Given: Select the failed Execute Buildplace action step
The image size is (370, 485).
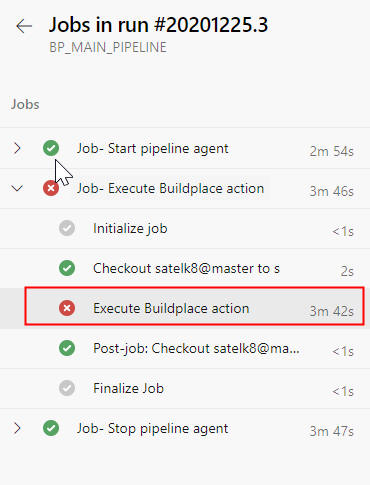Looking at the screenshot, I should tap(185, 309).
